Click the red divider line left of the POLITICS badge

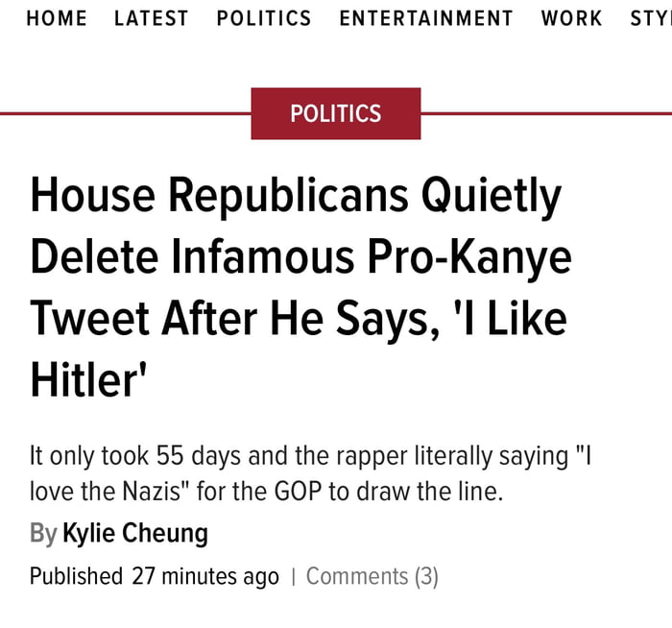(125, 113)
